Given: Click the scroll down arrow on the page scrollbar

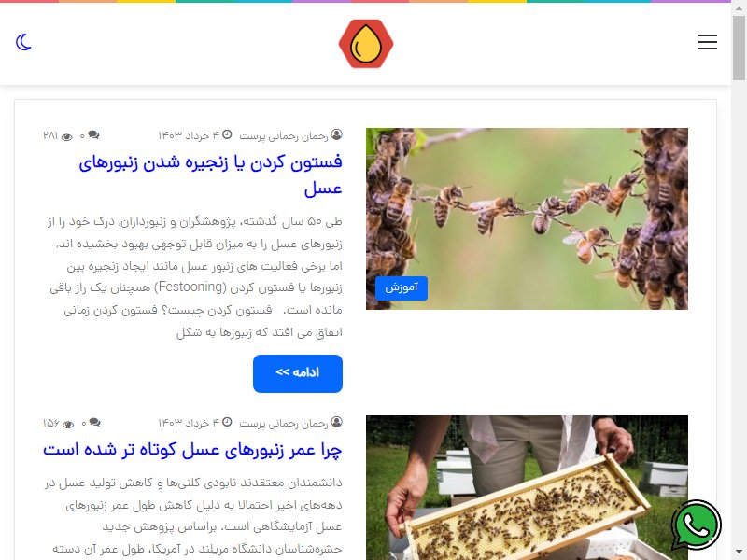Looking at the screenshot, I should point(739,554).
